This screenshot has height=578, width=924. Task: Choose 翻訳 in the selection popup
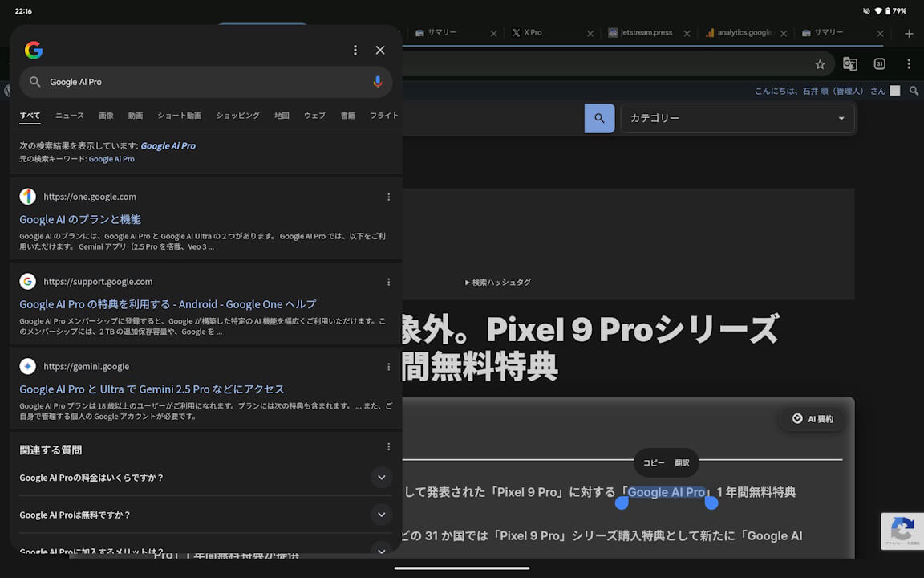click(682, 463)
